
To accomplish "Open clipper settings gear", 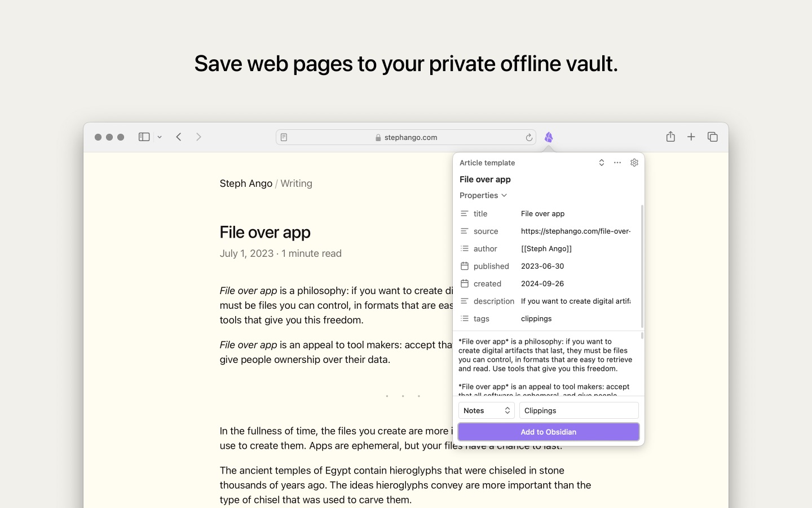I will pos(634,163).
